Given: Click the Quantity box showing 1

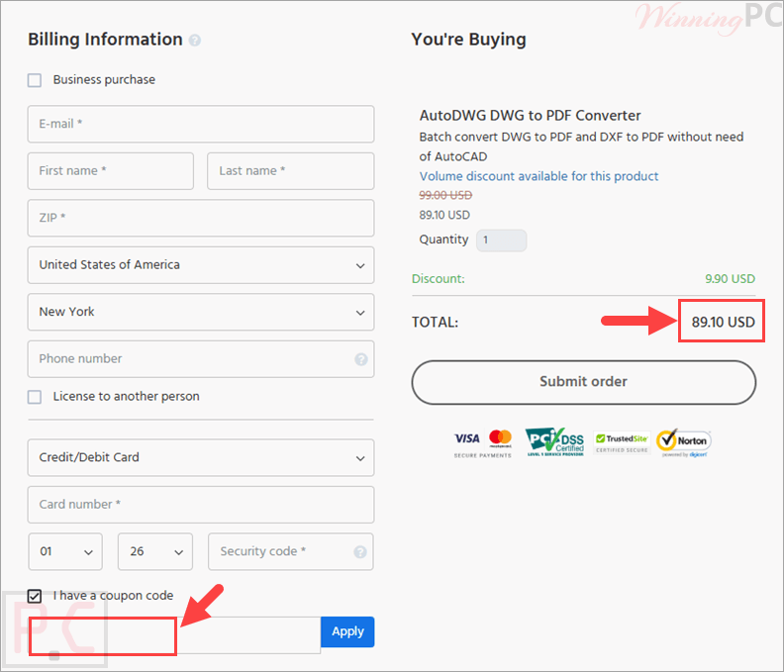Looking at the screenshot, I should [x=501, y=240].
